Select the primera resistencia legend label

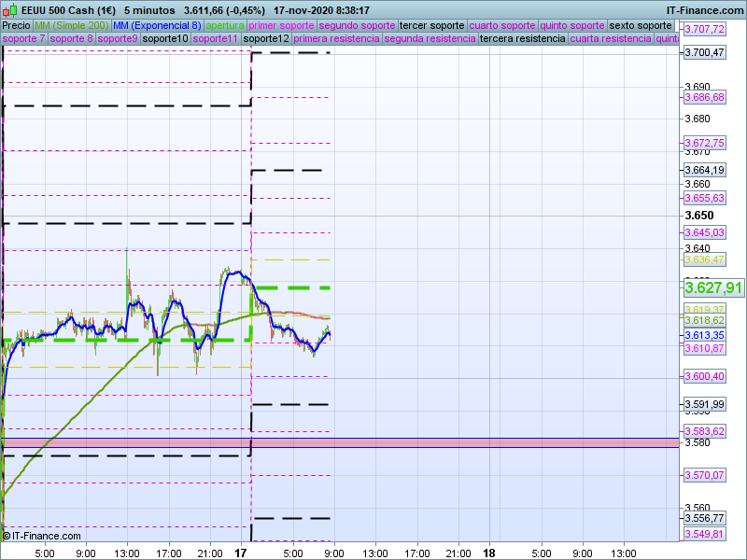pyautogui.click(x=336, y=39)
